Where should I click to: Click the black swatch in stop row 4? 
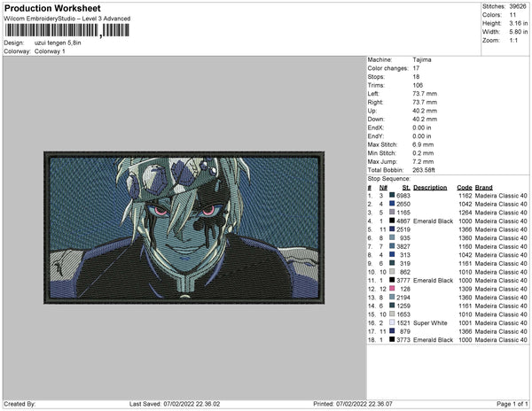392,221
